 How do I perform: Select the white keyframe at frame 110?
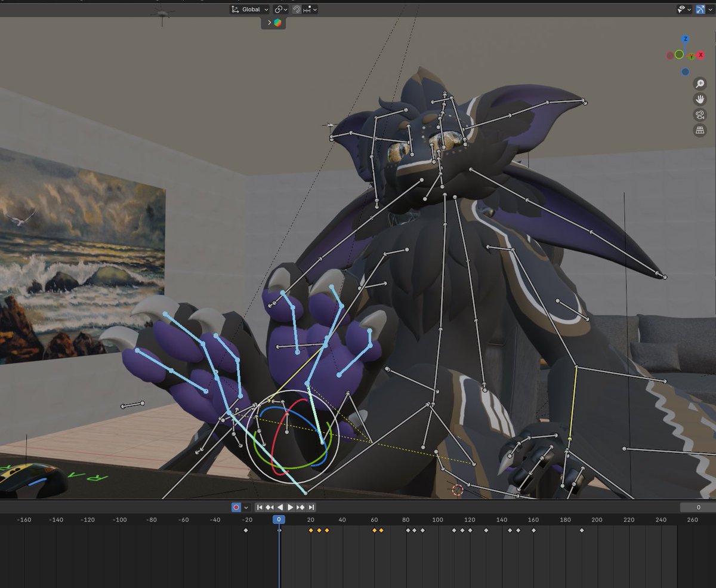(x=454, y=530)
